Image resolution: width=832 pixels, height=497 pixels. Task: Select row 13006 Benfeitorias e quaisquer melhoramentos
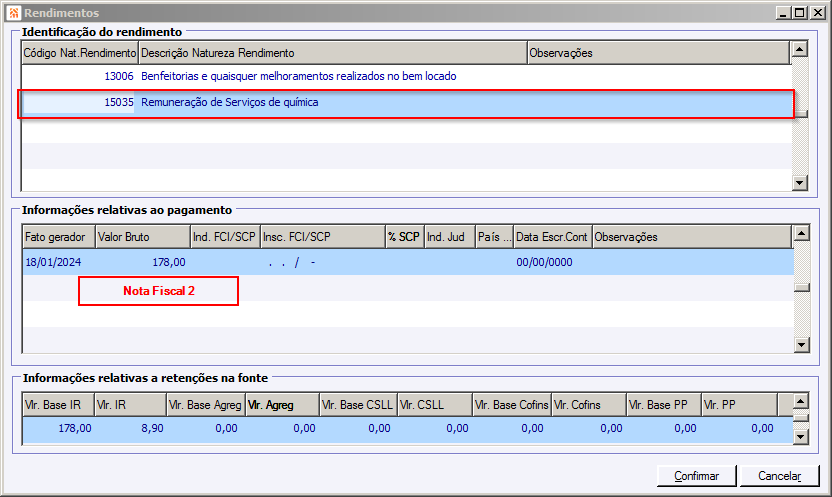406,76
